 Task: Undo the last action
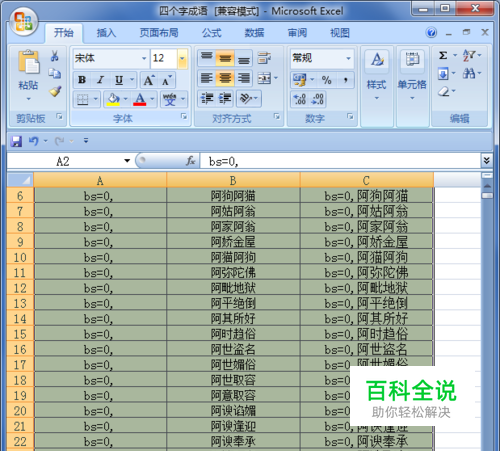(33, 141)
